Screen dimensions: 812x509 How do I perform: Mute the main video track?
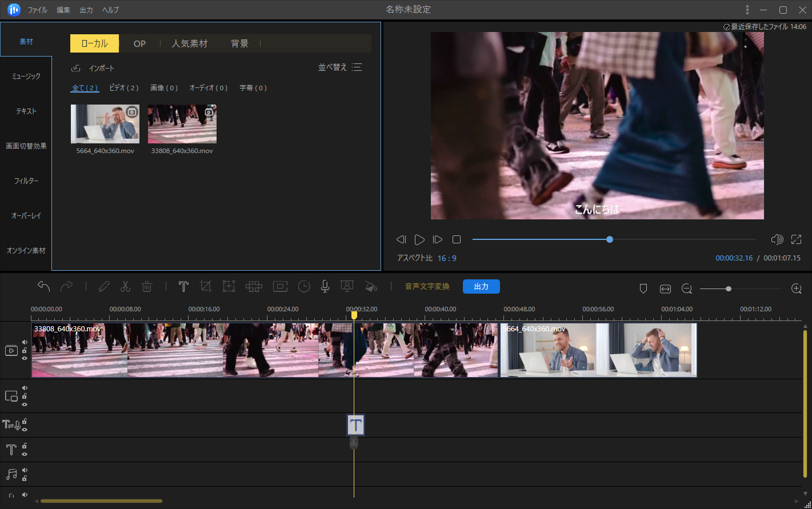pyautogui.click(x=25, y=342)
